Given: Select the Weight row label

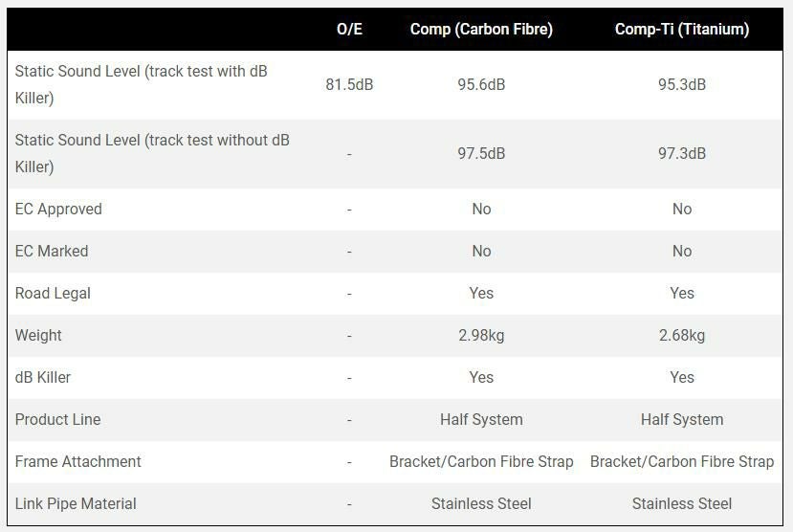Looking at the screenshot, I should coord(38,335).
